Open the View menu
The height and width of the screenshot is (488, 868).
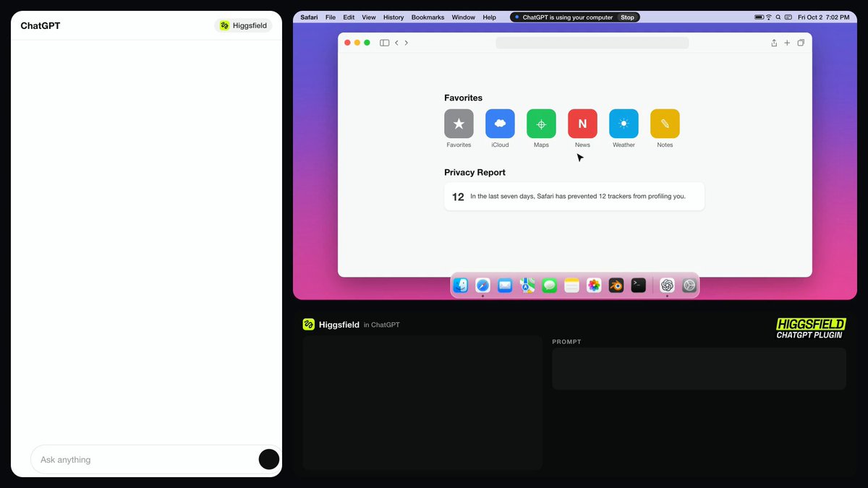click(x=369, y=17)
